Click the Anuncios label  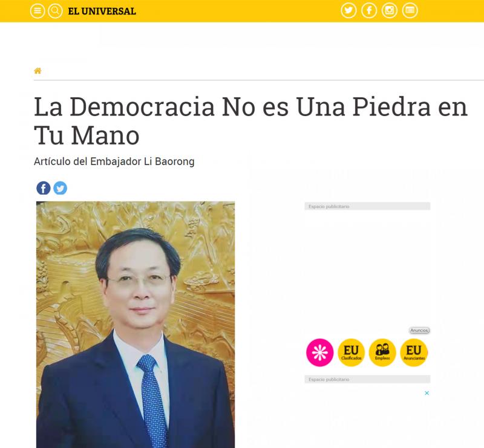[419, 331]
